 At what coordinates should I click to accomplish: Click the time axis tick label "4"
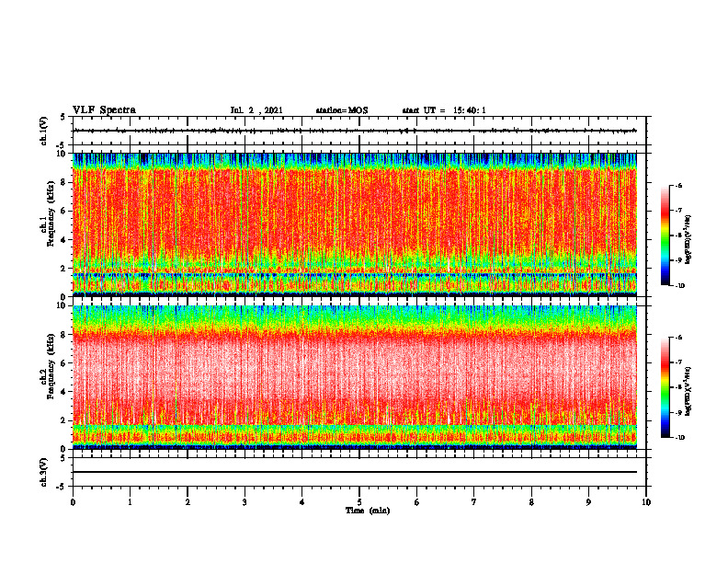click(302, 502)
